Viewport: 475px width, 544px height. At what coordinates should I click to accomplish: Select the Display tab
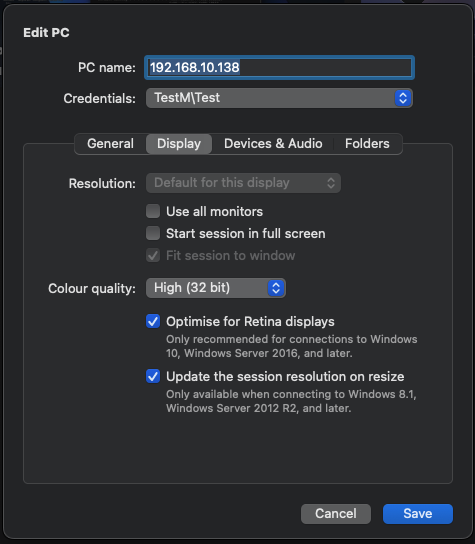[179, 144]
